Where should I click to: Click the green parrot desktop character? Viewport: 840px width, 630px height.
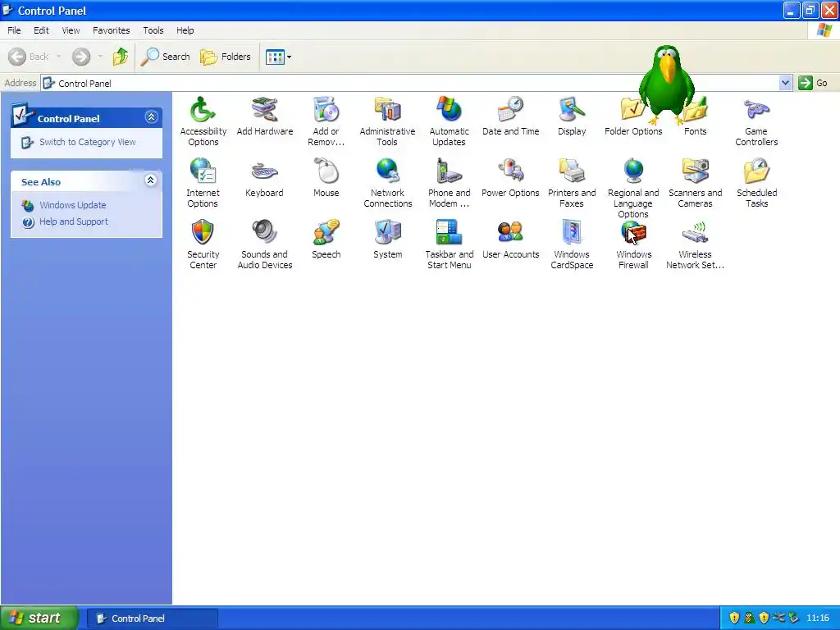tap(667, 84)
